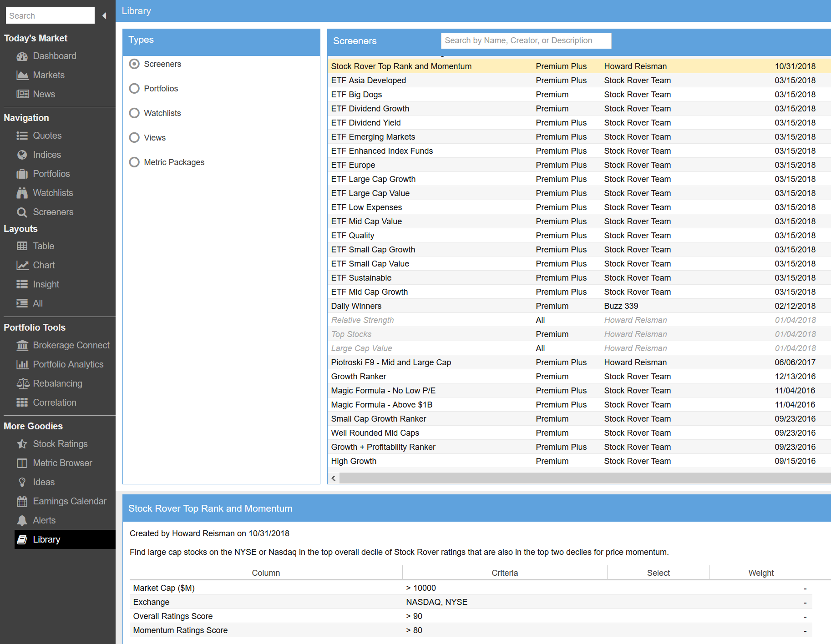Select Stock Rover Top Rank and Momentum row
The image size is (831, 644).
point(579,66)
